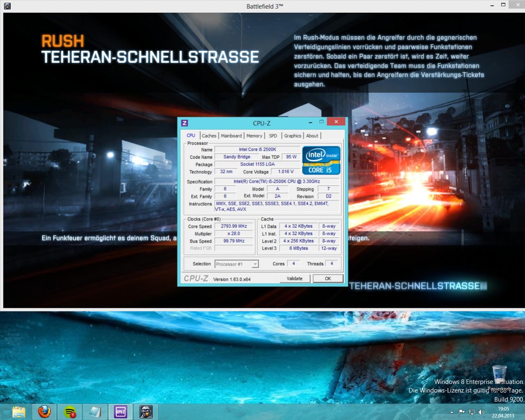Click the L1 Data value 4 x 32 KBytes
This screenshot has width=525, height=420.
pyautogui.click(x=298, y=226)
